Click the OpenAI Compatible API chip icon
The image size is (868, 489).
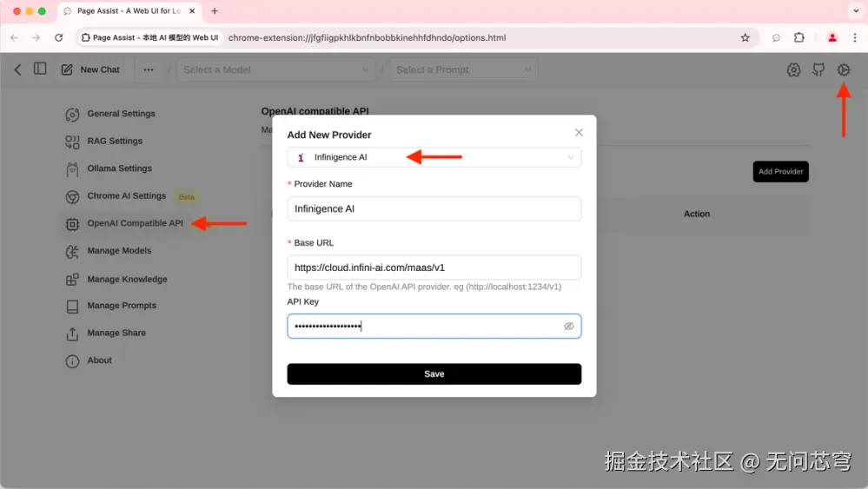(72, 224)
